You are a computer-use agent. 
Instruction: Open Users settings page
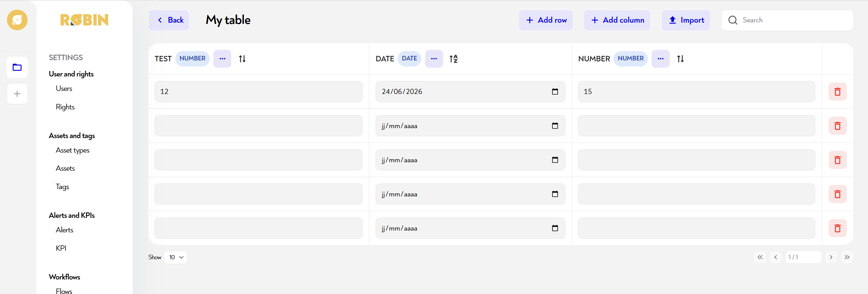(64, 89)
